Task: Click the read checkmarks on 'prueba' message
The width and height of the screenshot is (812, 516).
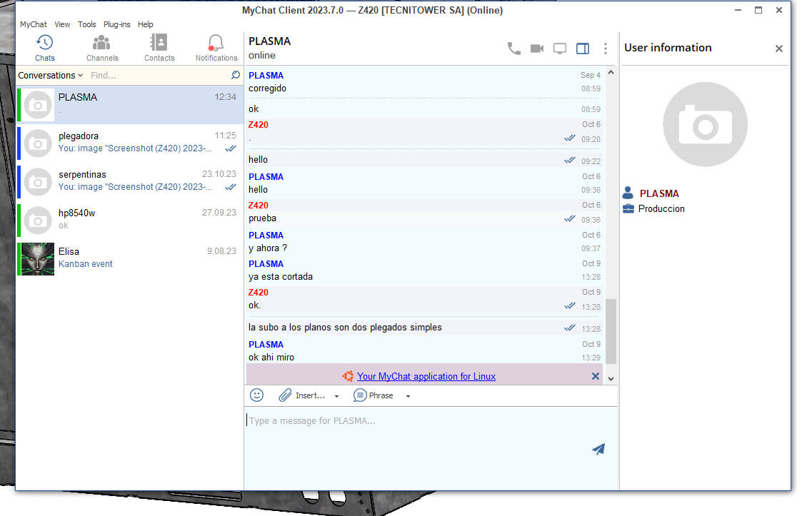Action: coord(570,218)
